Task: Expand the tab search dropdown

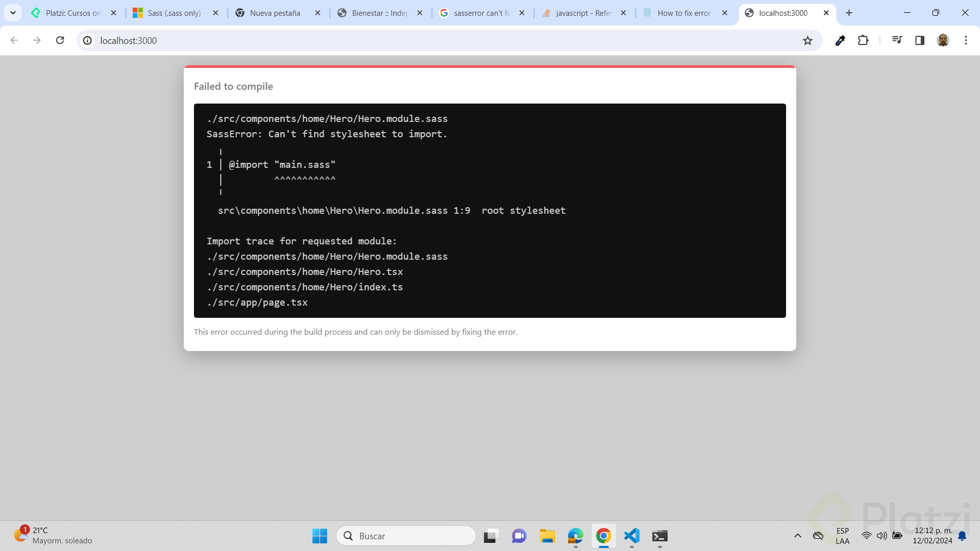Action: 13,13
